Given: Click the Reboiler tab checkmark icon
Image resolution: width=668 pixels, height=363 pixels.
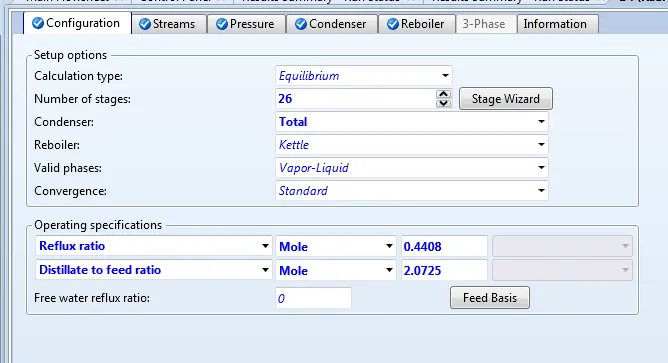Looking at the screenshot, I should (393, 24).
